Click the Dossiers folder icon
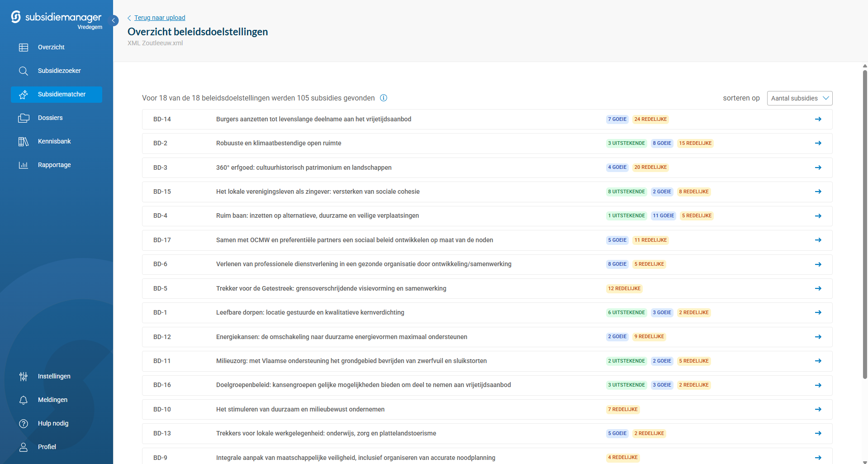 (x=24, y=118)
